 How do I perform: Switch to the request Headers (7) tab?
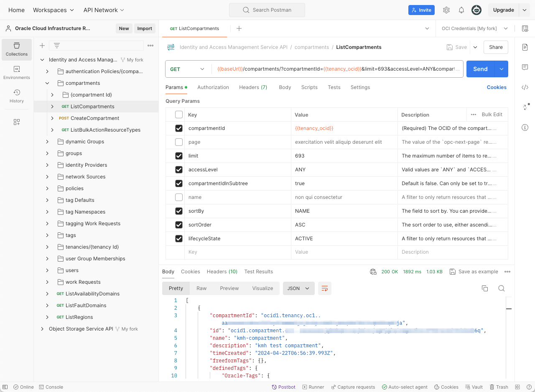click(x=253, y=87)
